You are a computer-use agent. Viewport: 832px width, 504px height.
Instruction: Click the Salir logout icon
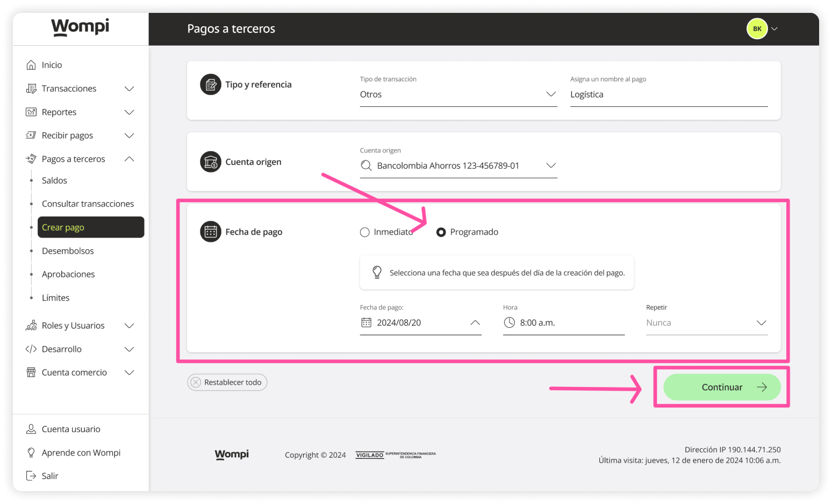(x=31, y=476)
